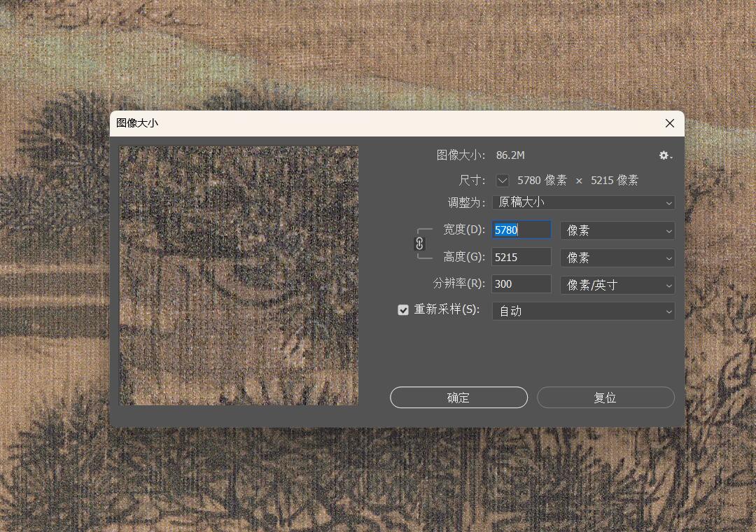Viewport: 756px width, 532px height.
Task: Click the 尺寸: label
Action: 472,181
